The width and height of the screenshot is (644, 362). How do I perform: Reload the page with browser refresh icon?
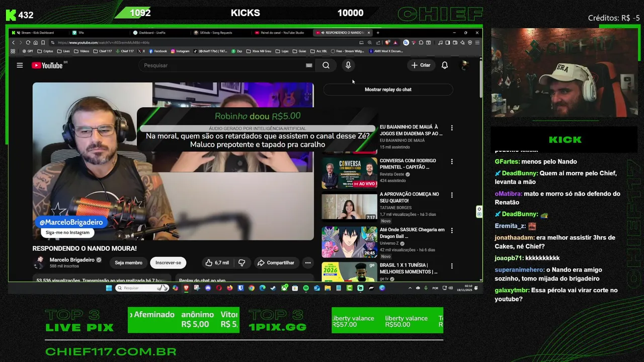point(28,43)
